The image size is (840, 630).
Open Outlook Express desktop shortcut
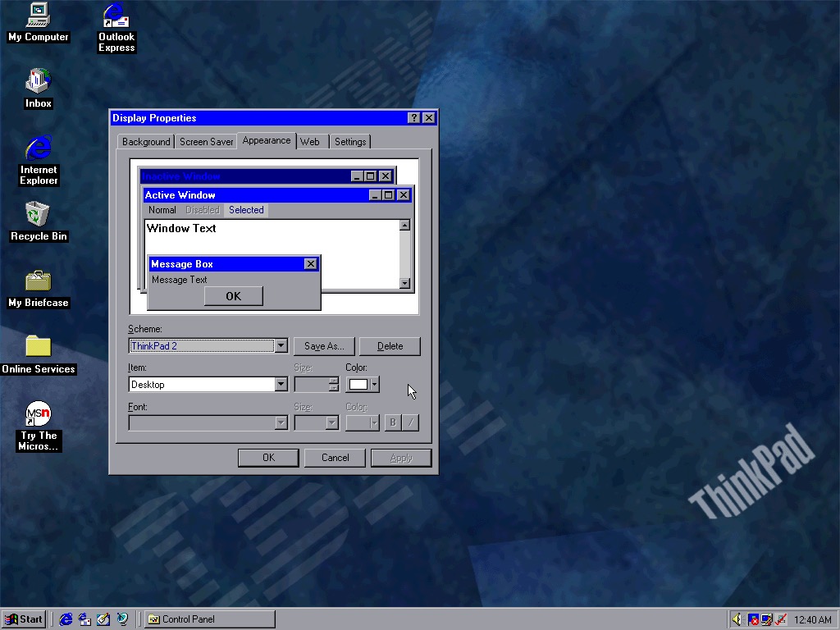click(x=116, y=16)
